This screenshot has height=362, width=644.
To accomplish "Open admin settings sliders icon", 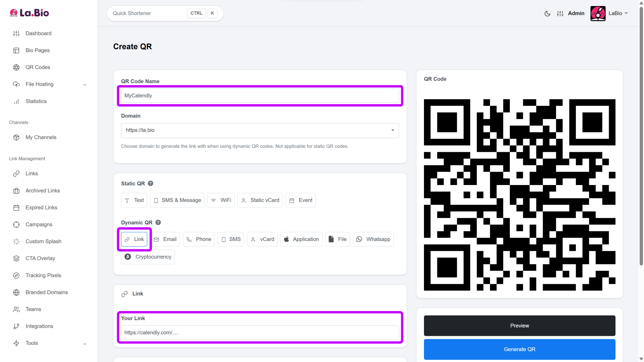I will pos(560,13).
